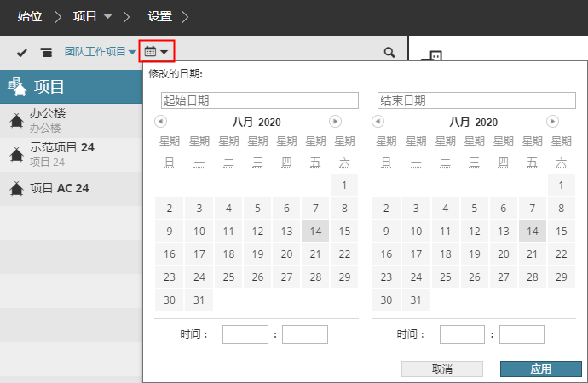Image resolution: width=588 pixels, height=383 pixels.
Task: Open the calendar date filter dropdown
Action: 157,51
